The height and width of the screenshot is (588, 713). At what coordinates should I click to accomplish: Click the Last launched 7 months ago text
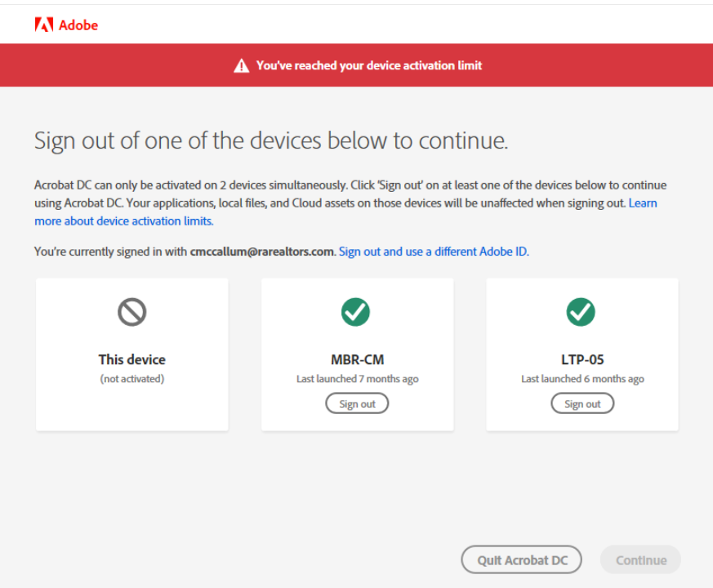click(x=357, y=379)
